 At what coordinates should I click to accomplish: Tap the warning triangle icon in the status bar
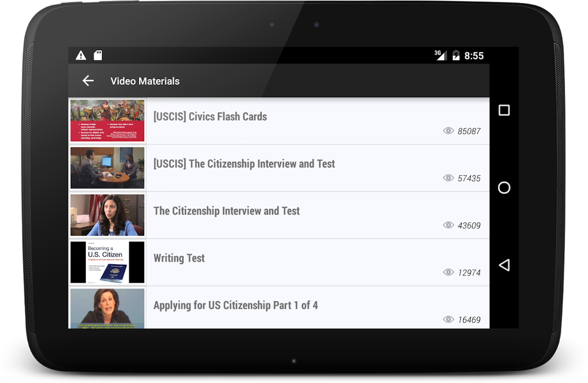(80, 55)
